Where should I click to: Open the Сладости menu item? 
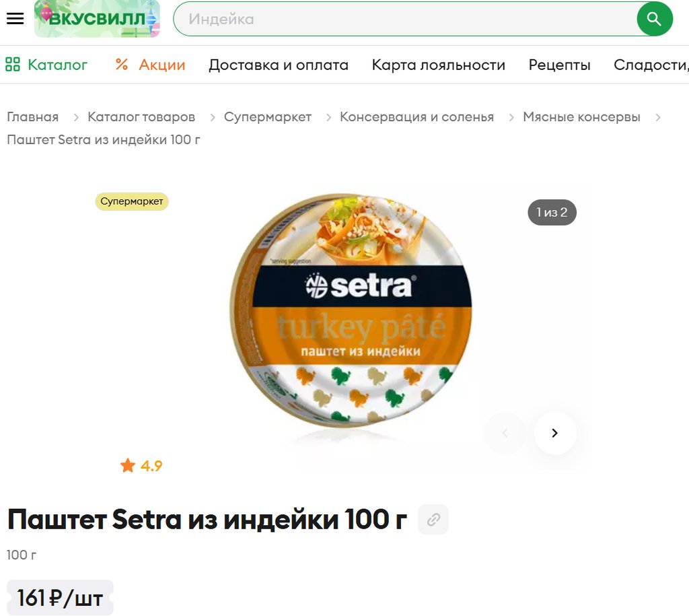[651, 65]
